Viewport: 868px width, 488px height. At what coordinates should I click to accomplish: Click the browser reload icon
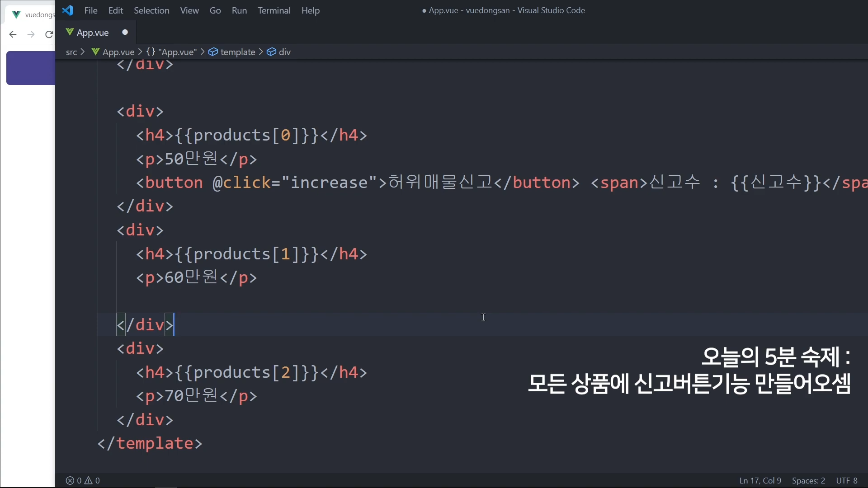coord(49,34)
